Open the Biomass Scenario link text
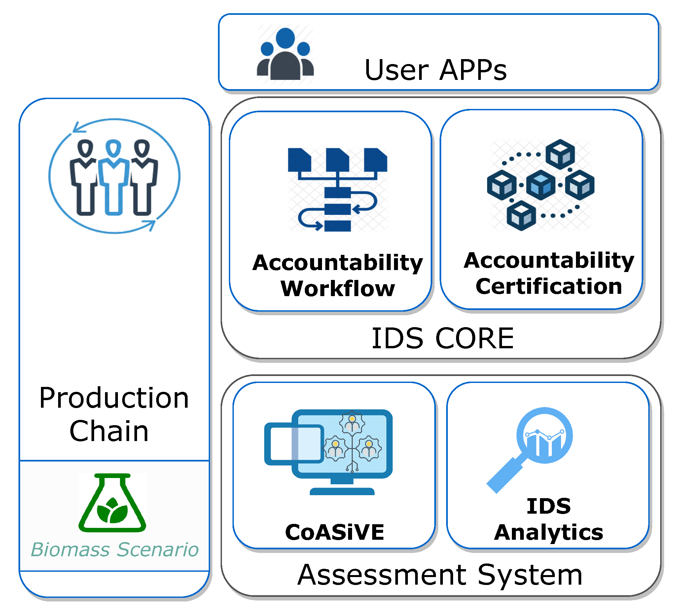 tap(115, 550)
